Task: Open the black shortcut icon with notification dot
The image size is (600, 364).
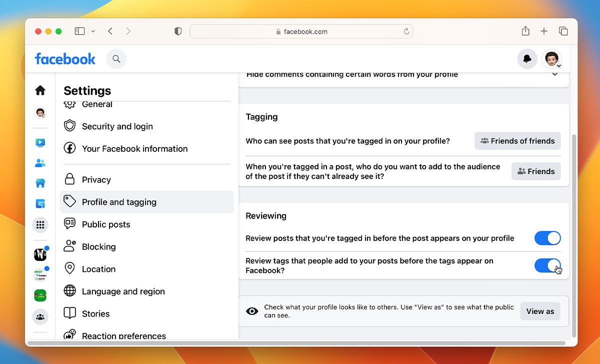Action: click(x=40, y=254)
